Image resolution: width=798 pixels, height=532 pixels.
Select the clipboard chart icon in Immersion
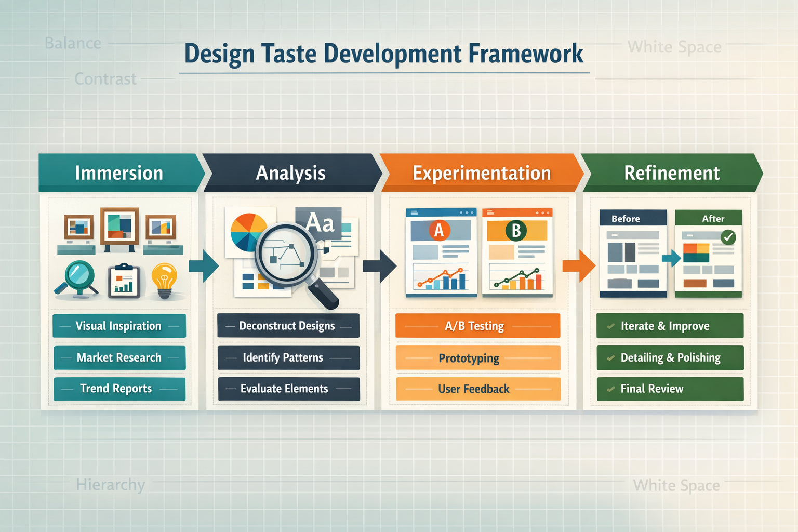click(x=124, y=281)
